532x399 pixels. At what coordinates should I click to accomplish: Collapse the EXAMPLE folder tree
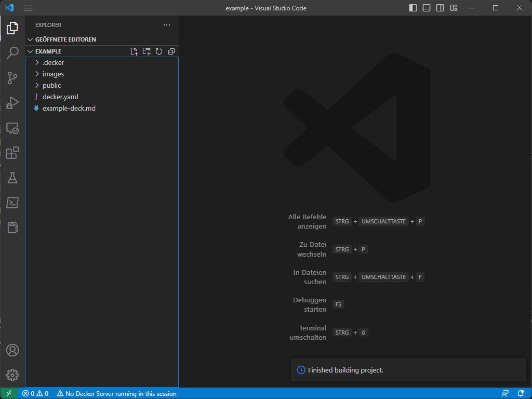[x=30, y=51]
